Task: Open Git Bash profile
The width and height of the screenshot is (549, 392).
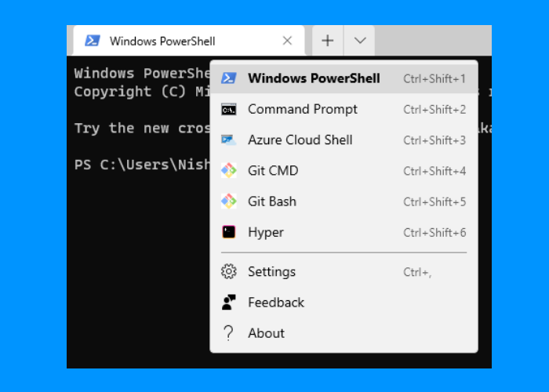Action: [x=344, y=201]
